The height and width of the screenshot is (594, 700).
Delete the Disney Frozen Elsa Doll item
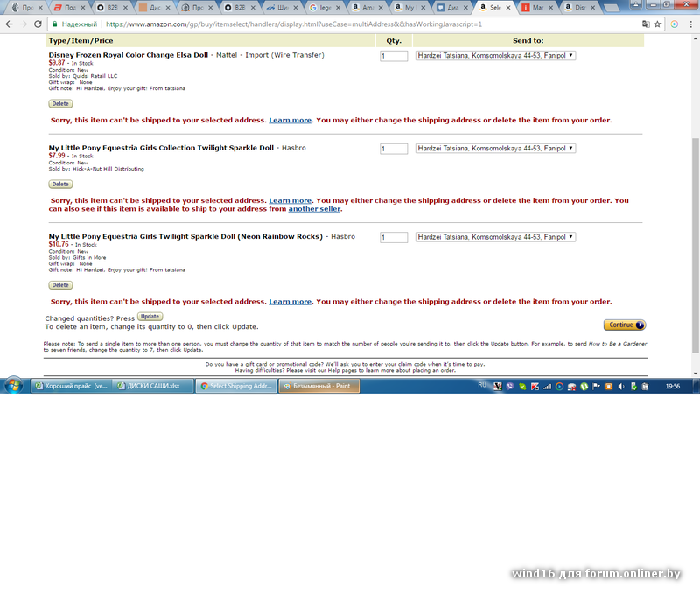[x=60, y=103]
